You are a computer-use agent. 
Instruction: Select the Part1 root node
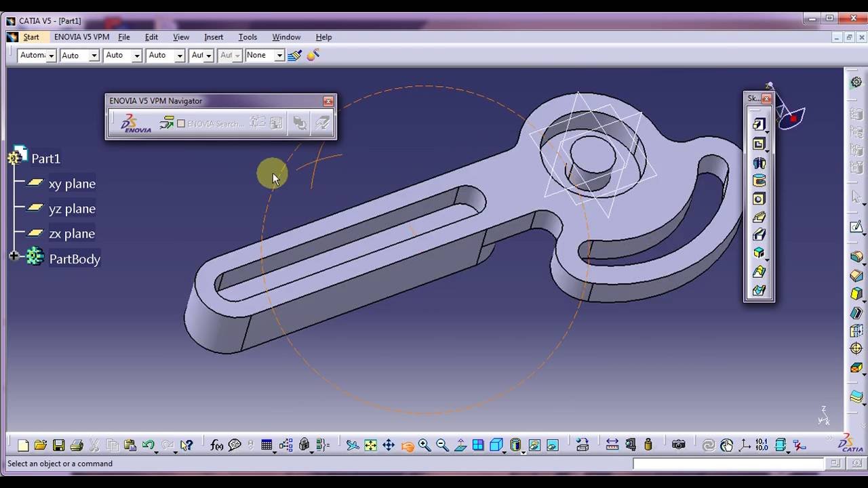(45, 159)
